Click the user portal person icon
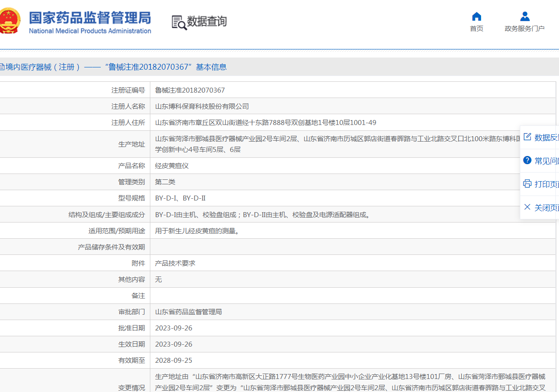559x392 pixels. 524,17
